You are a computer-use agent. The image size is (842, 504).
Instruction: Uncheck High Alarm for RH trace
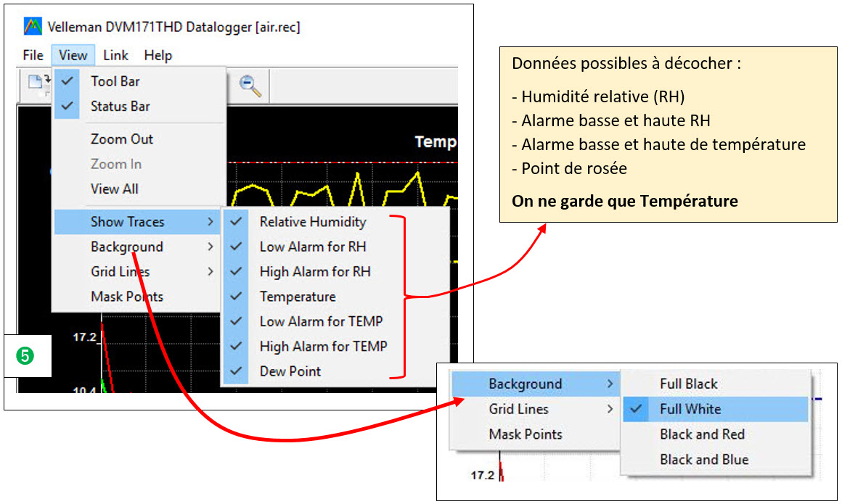point(314,271)
